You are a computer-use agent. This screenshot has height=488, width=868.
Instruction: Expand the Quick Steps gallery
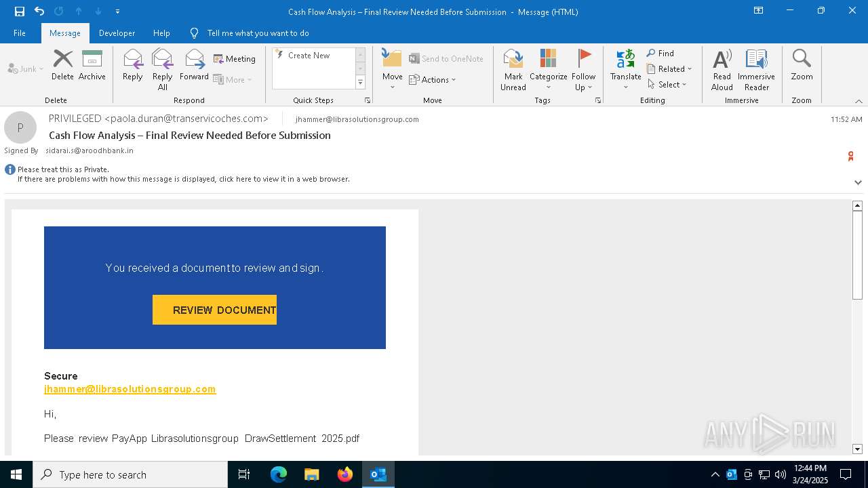pos(360,82)
